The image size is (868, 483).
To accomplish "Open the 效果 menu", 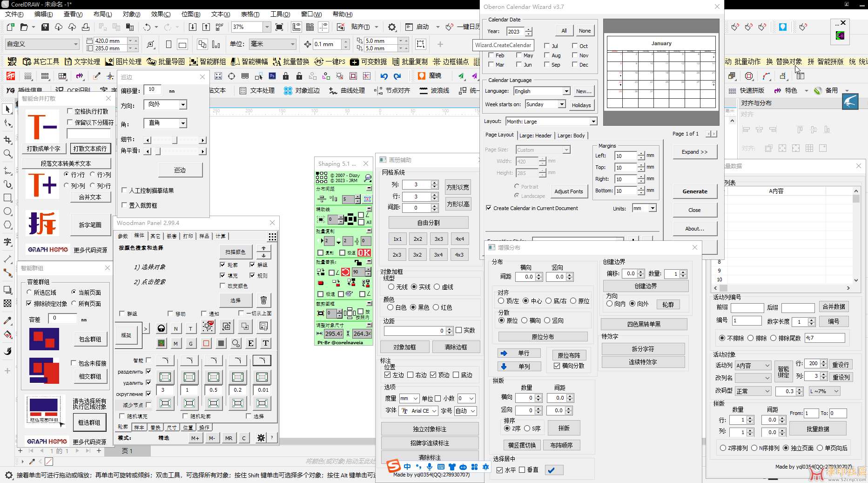I will tap(161, 14).
